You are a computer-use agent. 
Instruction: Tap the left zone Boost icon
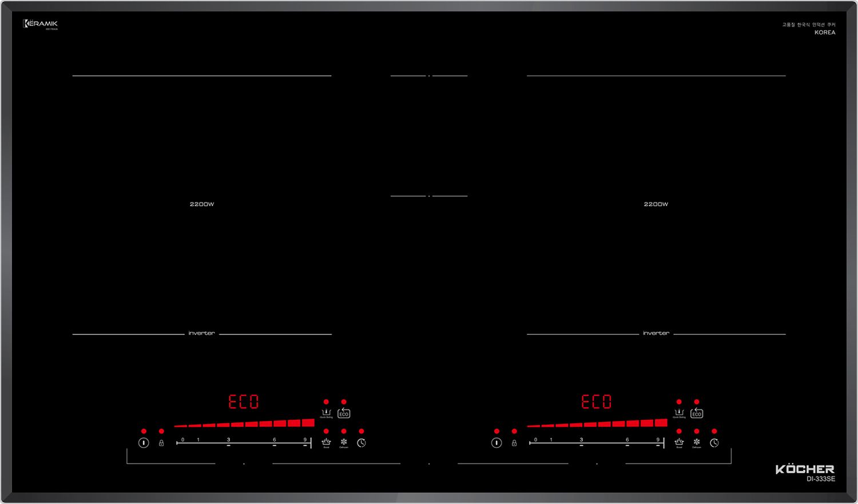326,443
